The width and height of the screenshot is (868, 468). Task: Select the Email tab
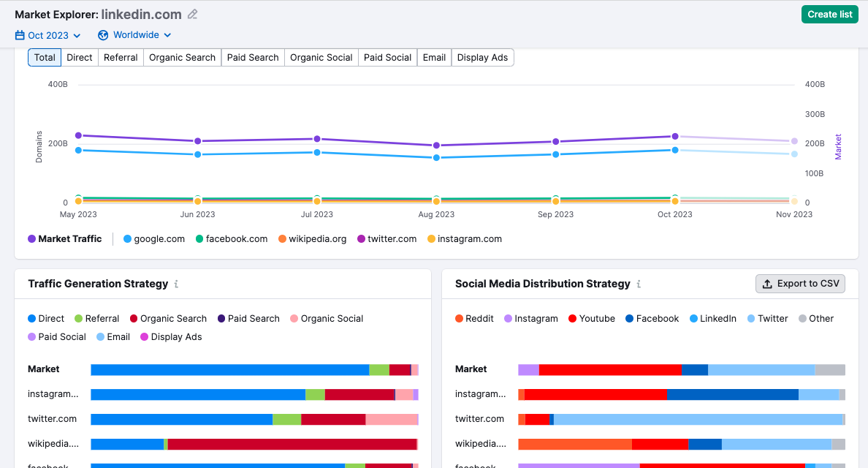pyautogui.click(x=435, y=58)
